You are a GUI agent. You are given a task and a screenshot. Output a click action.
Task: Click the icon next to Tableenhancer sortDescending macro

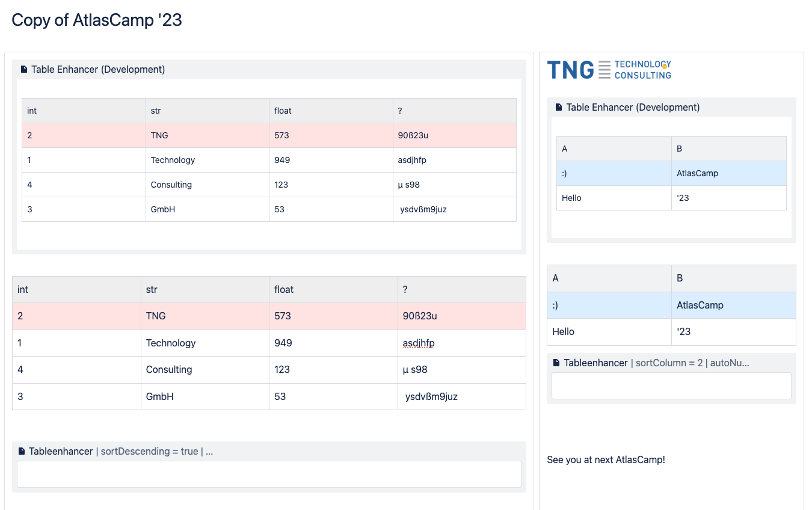pos(22,452)
